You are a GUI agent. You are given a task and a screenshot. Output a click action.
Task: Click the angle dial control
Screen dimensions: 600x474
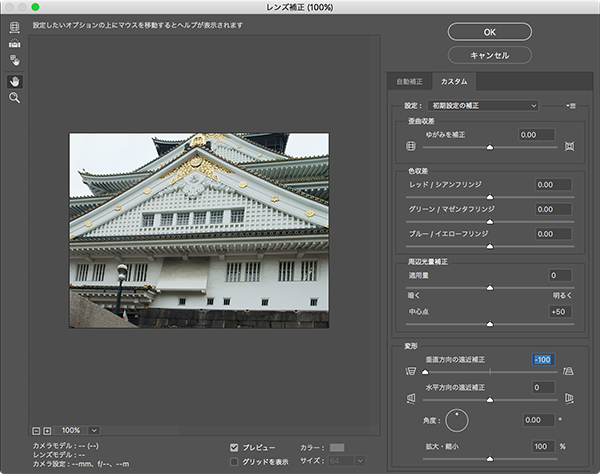tap(456, 420)
